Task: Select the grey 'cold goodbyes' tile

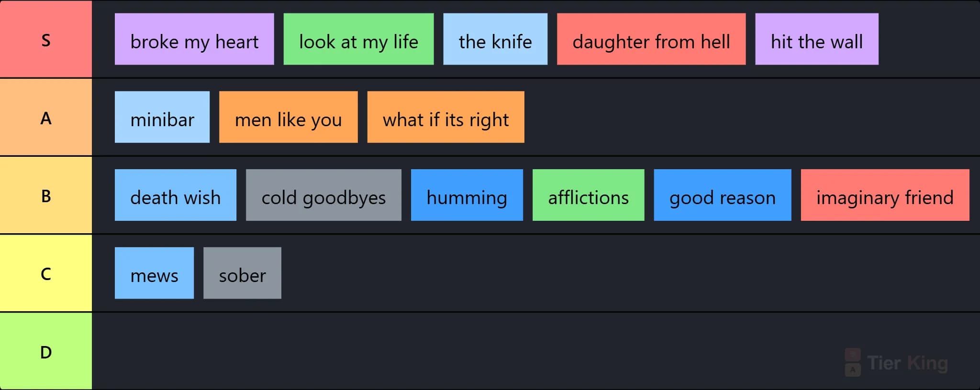Action: tap(323, 195)
